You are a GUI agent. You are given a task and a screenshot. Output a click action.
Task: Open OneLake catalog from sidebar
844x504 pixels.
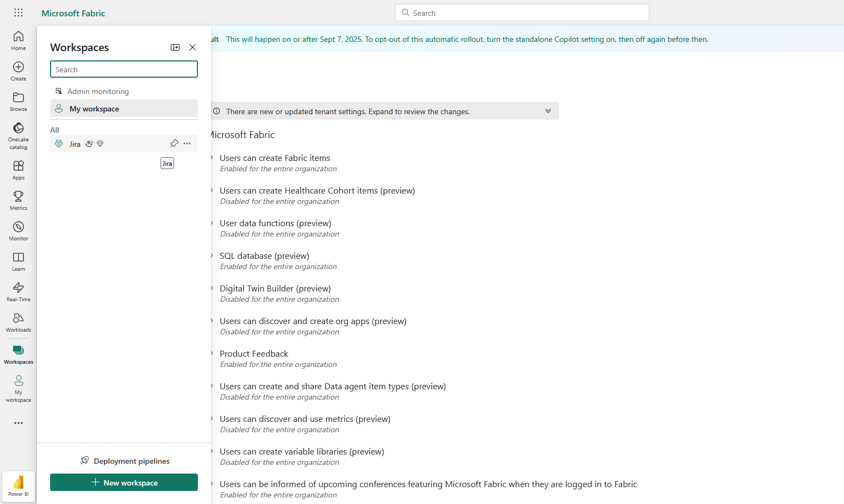coord(18,135)
